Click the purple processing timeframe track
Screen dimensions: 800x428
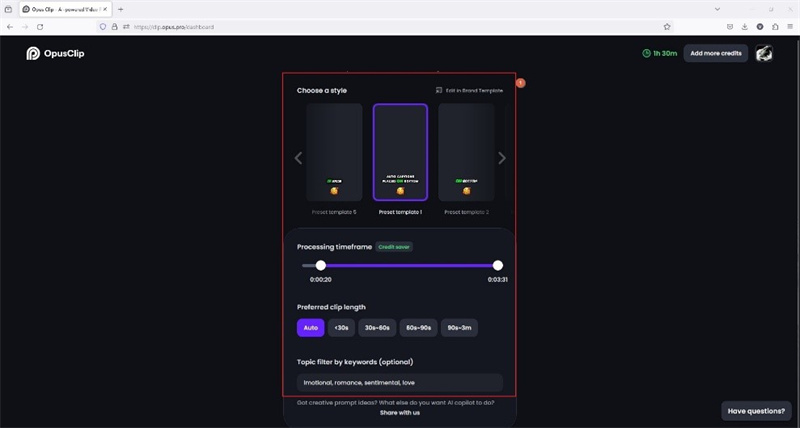tap(409, 265)
